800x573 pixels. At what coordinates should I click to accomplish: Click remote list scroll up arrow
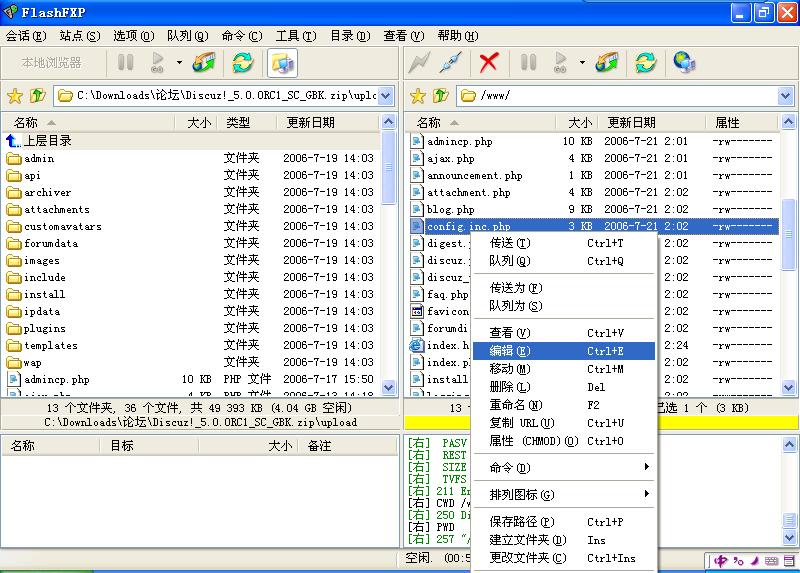[x=788, y=122]
